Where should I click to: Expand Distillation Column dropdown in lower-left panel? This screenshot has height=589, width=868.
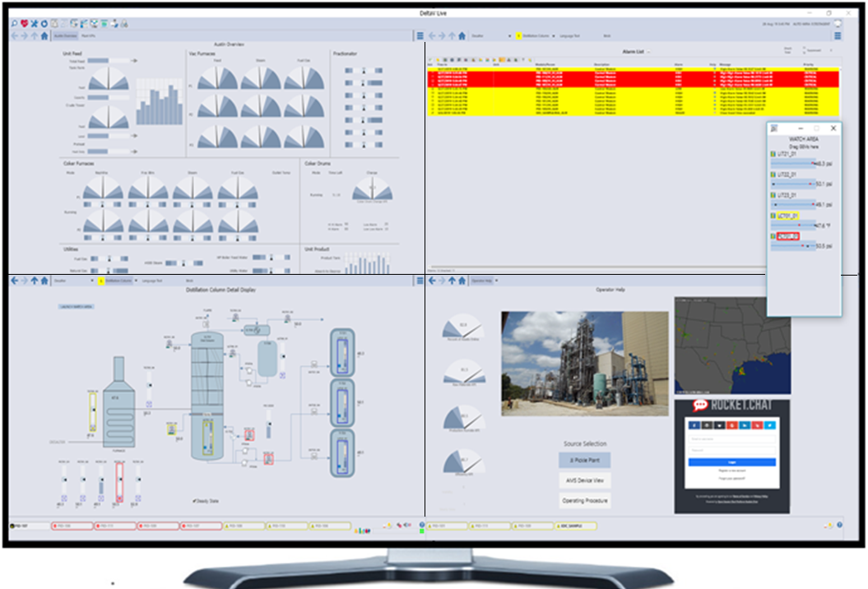click(x=136, y=281)
